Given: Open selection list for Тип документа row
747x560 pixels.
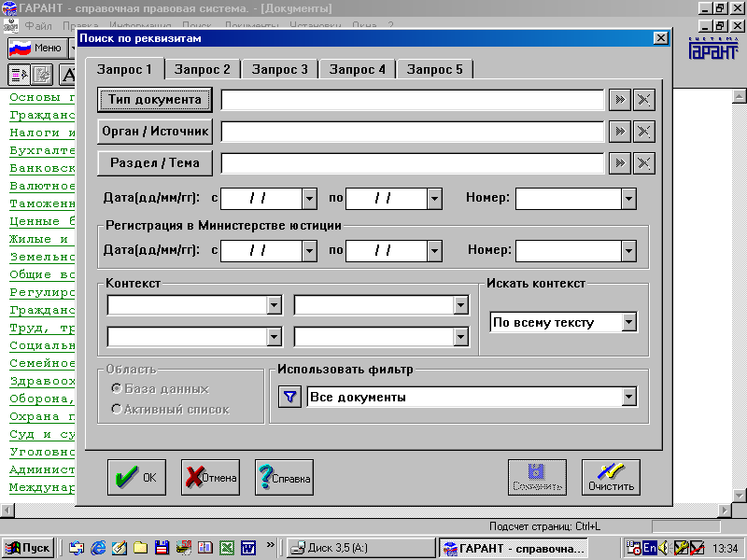Looking at the screenshot, I should 620,100.
